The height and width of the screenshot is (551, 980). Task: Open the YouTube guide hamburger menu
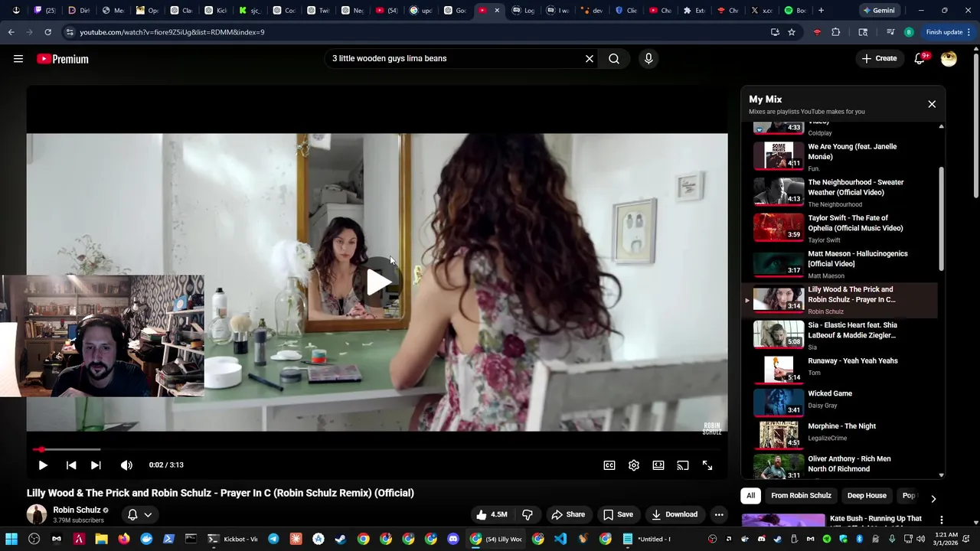(x=18, y=59)
